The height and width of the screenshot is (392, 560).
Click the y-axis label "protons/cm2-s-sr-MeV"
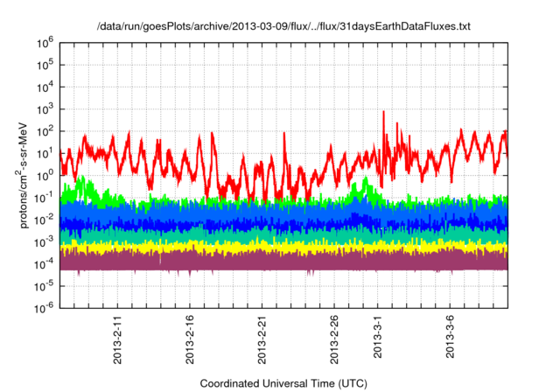click(x=22, y=175)
